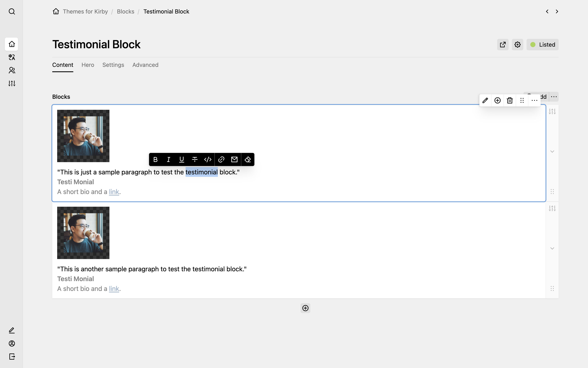The width and height of the screenshot is (588, 368).
Task: Click second block's Testi Monial name
Action: 76,279
